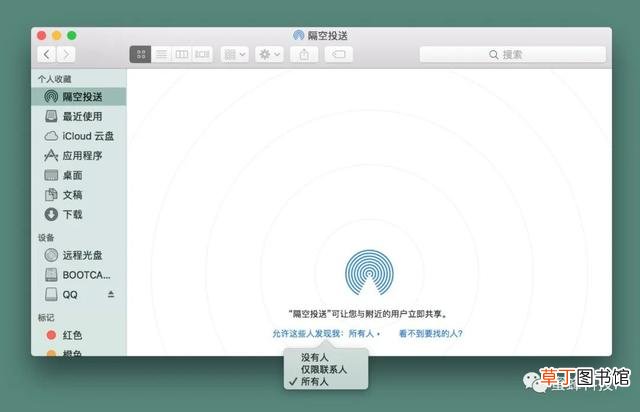
Task: Switch to icon view in the toolbar
Action: (140, 54)
